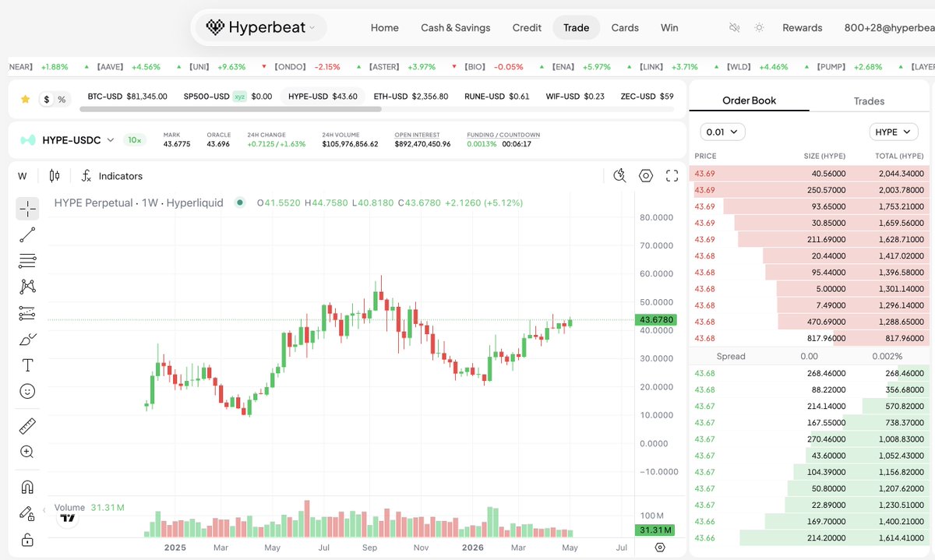Select RUNE-USD from watchlist
Viewport: 935px width, 560px height.
click(x=497, y=97)
